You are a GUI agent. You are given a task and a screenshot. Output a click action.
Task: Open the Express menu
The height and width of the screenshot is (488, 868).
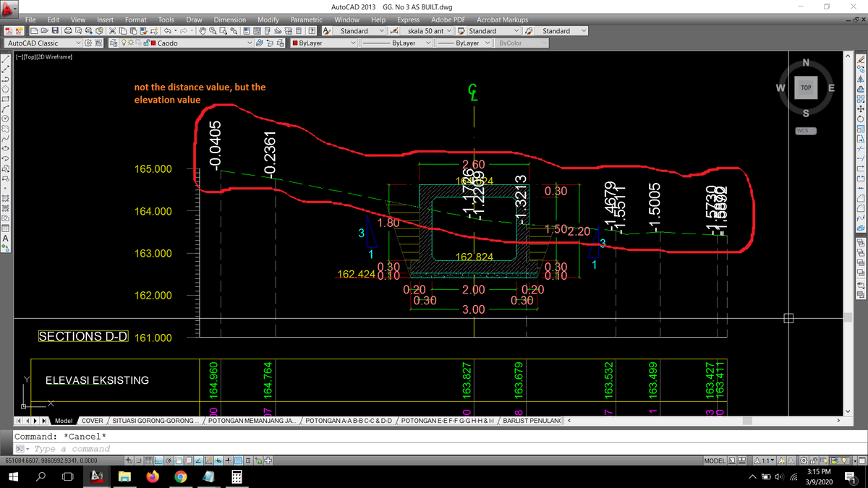409,20
